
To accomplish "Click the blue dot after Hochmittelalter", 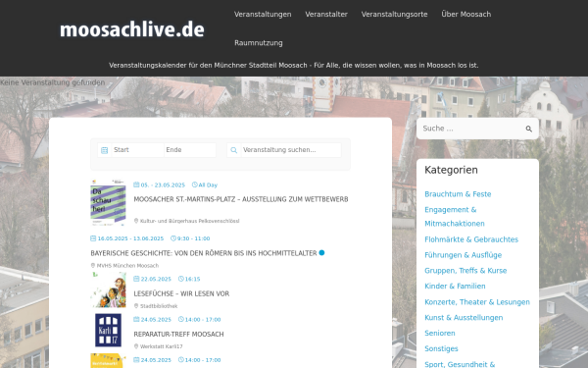I will click(x=321, y=253).
